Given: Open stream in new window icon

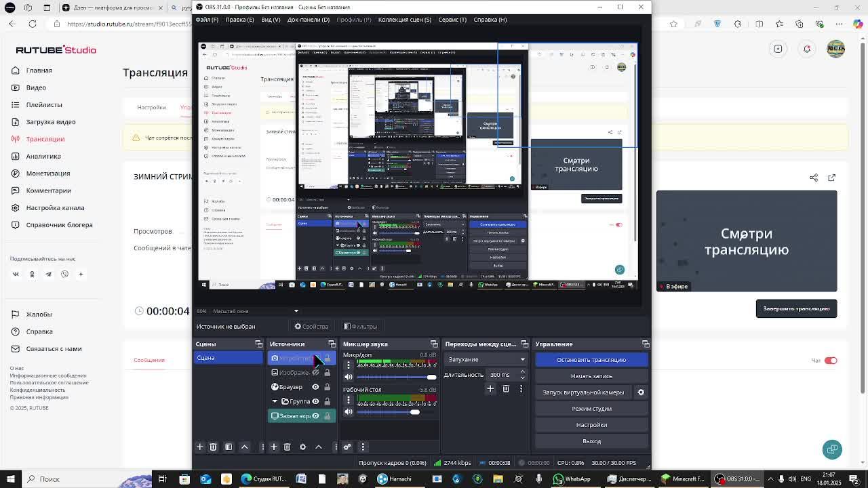Looking at the screenshot, I should [x=832, y=178].
